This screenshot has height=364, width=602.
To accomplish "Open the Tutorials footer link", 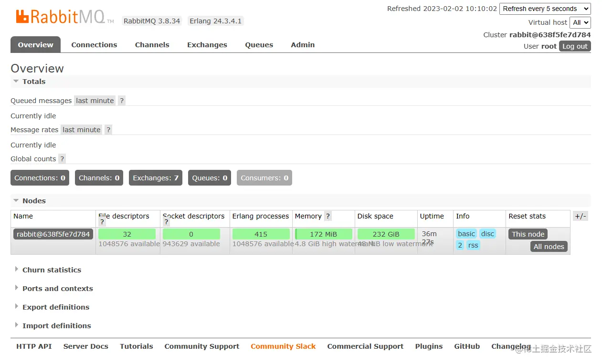I will (137, 346).
